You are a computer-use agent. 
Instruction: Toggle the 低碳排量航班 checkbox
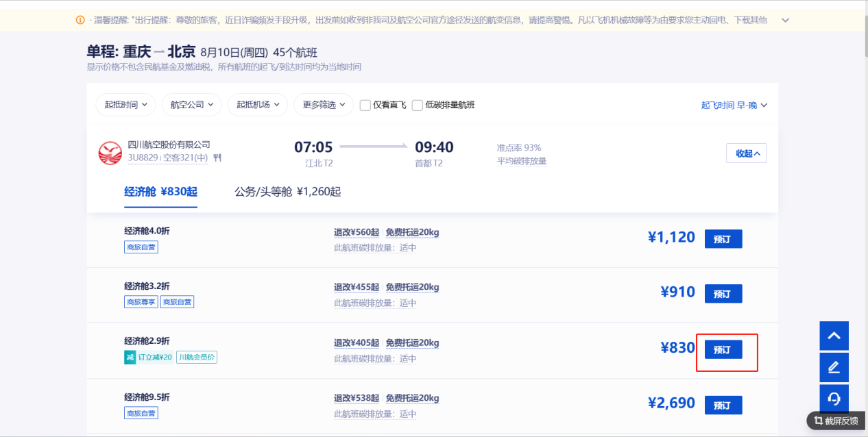pos(418,105)
